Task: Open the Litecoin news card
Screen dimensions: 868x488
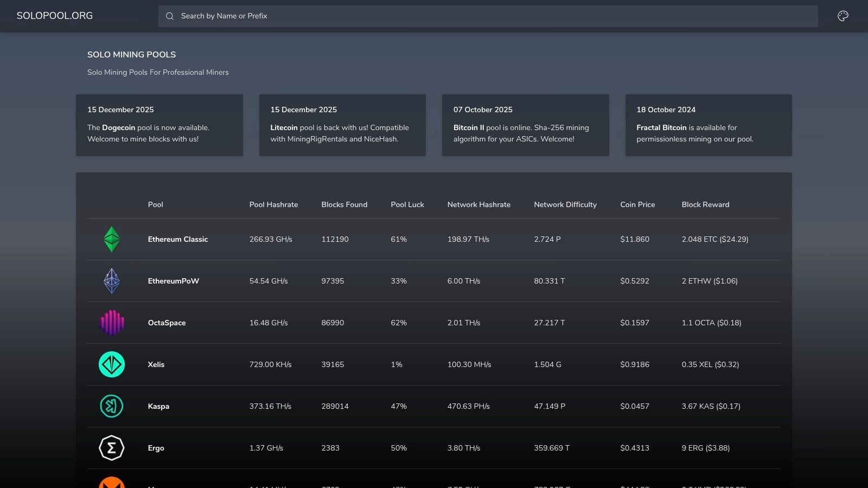Action: tap(342, 125)
